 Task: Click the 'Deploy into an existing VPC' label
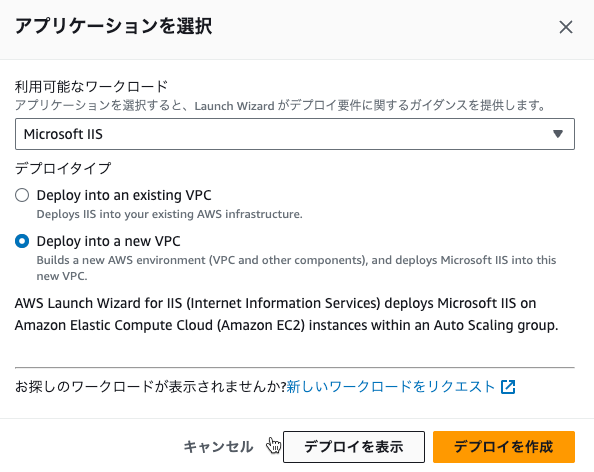(x=124, y=195)
